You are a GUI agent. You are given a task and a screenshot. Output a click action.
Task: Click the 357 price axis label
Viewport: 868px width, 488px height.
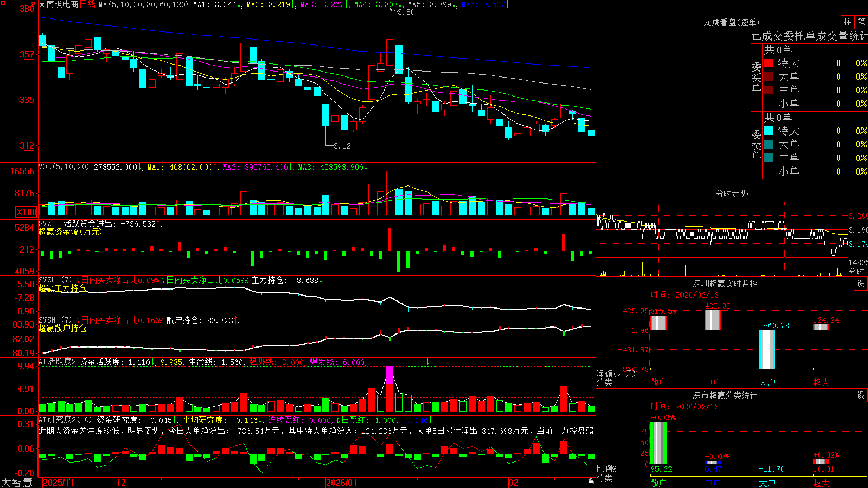click(27, 54)
